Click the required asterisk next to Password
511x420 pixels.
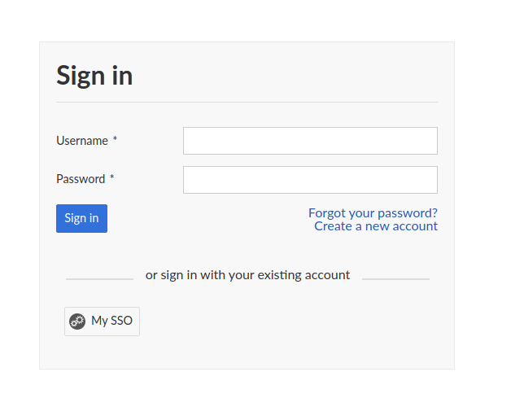point(112,178)
